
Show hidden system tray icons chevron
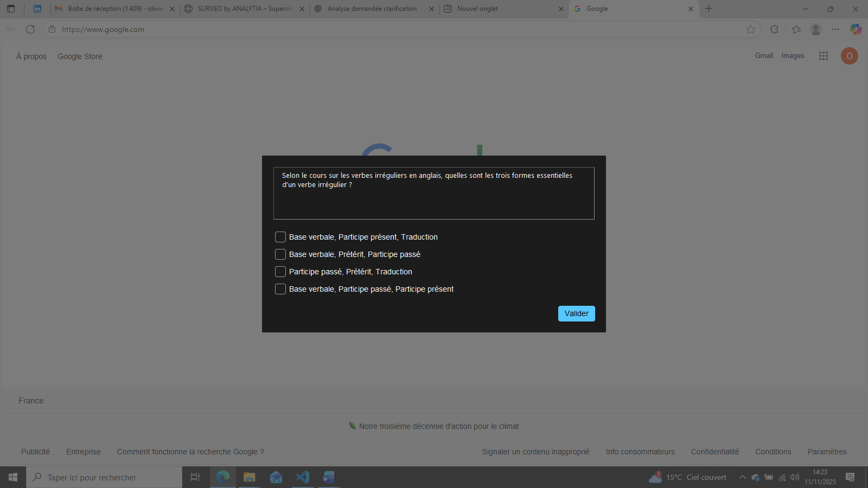click(x=742, y=477)
